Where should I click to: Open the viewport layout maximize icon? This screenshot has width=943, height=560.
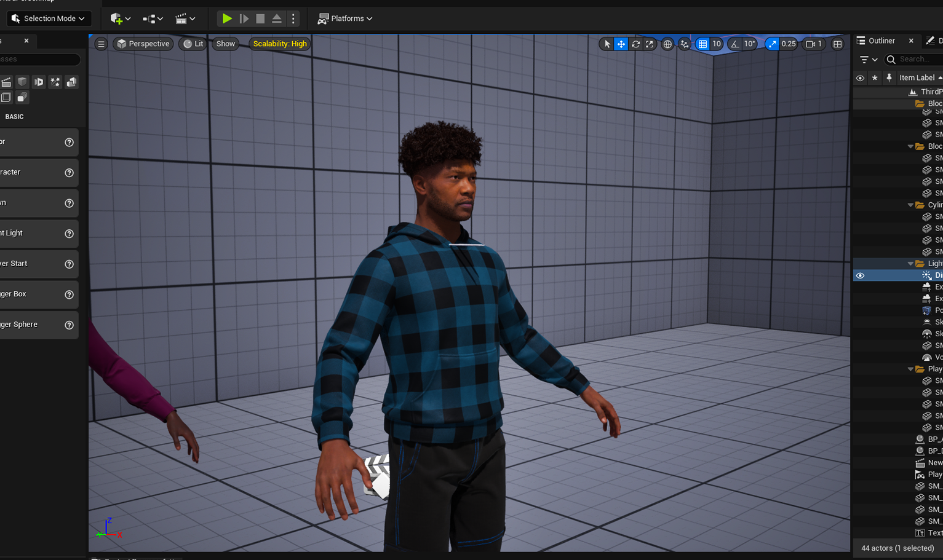(x=838, y=44)
